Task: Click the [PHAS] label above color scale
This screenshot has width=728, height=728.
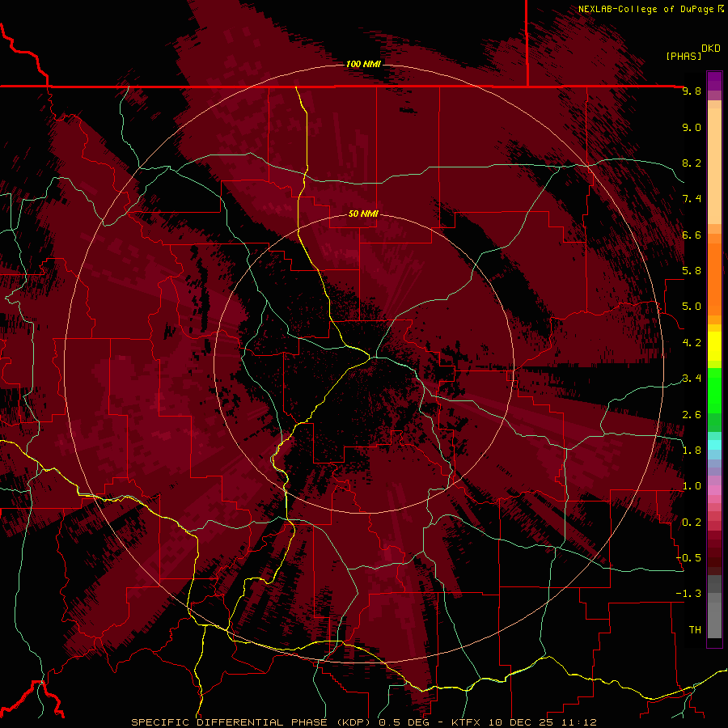Action: [683, 56]
